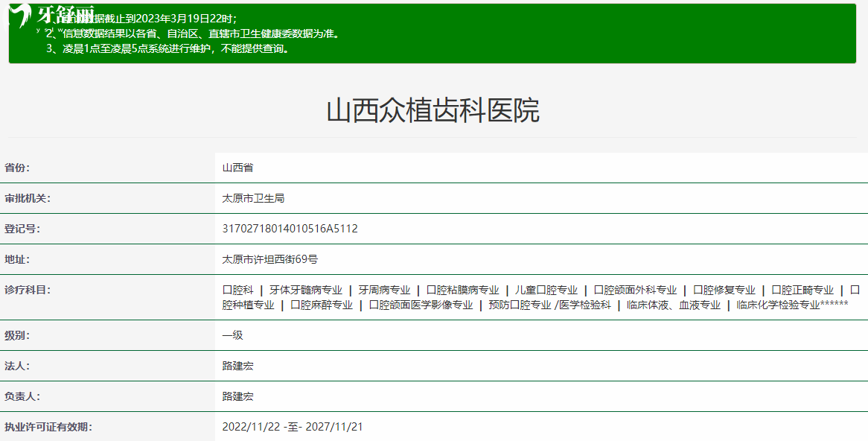Click the 法人 label
Viewport: 868px width, 441px height.
[16, 366]
